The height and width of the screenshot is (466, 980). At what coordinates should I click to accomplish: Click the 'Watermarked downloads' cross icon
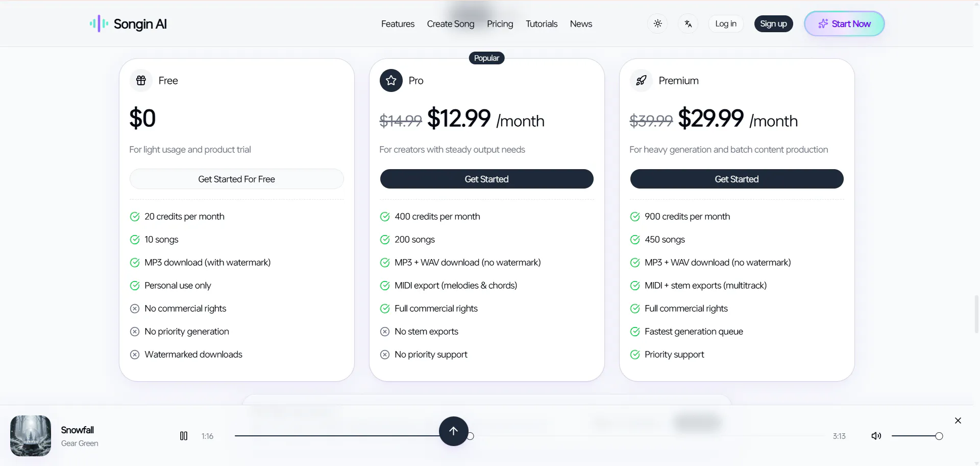coord(135,355)
